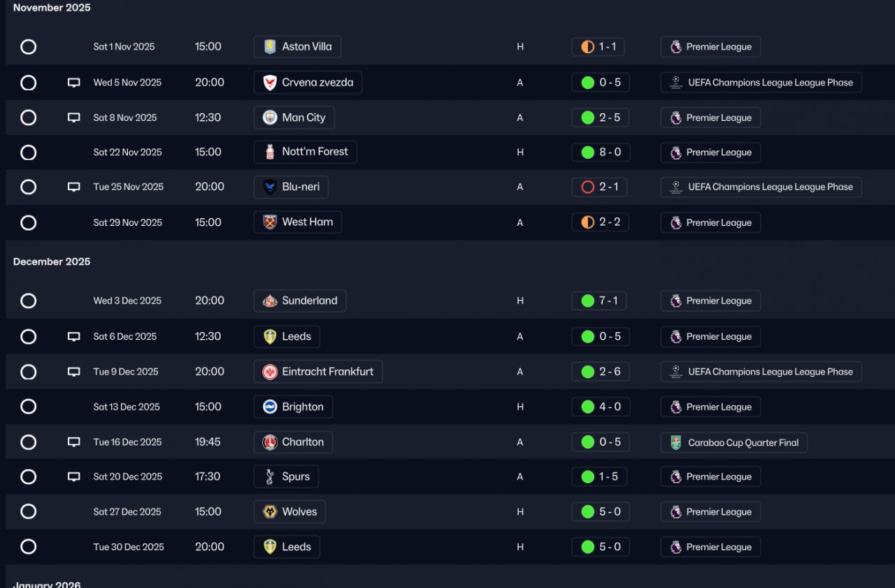
Task: Click the Wolves club badge icon
Action: (x=270, y=512)
